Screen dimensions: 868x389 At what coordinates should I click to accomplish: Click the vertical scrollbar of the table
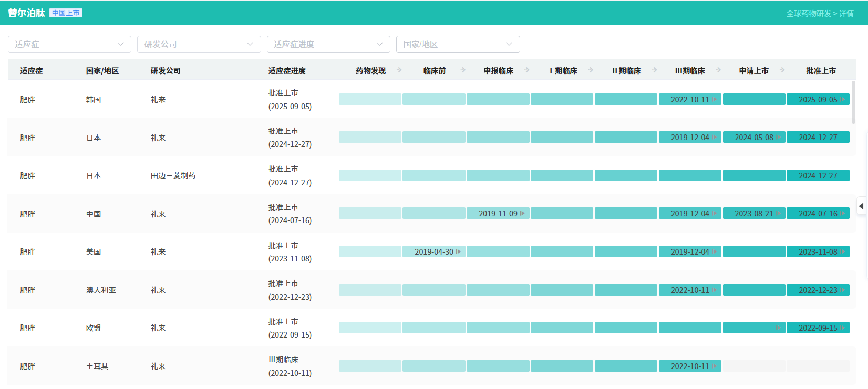point(853,102)
